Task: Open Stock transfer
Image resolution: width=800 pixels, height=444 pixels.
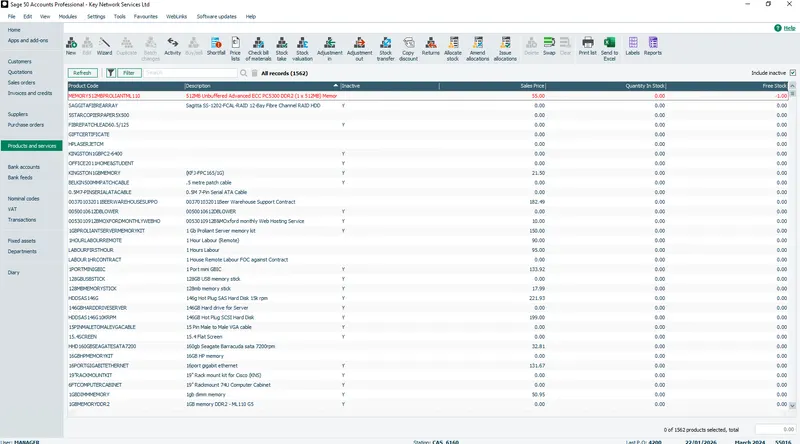Action: [386, 49]
